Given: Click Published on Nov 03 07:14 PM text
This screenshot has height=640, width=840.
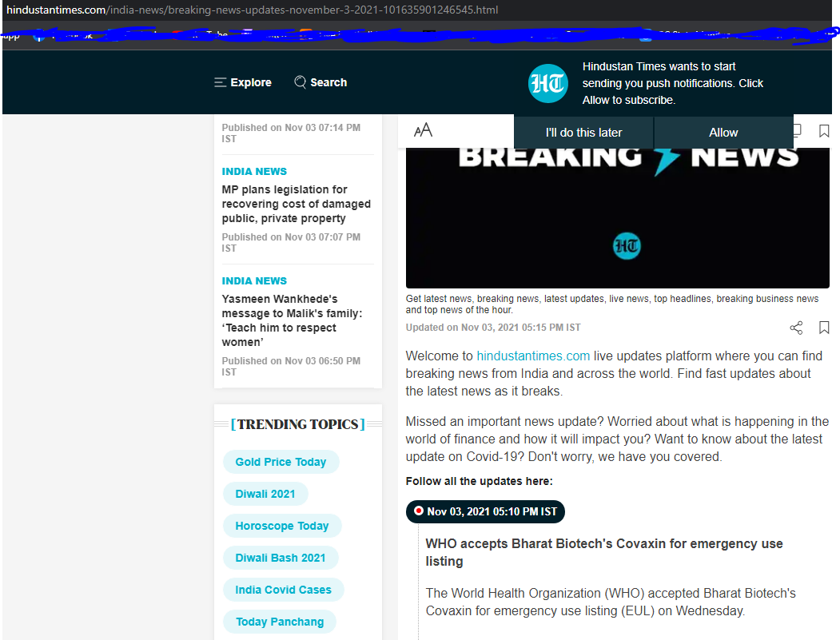Looking at the screenshot, I should tap(291, 133).
